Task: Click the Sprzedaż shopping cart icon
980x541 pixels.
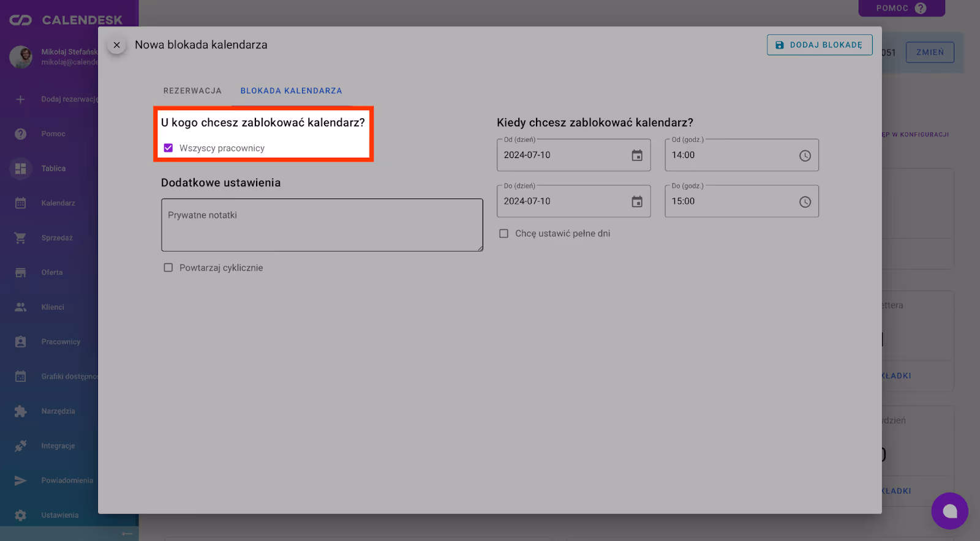Action: tap(21, 238)
